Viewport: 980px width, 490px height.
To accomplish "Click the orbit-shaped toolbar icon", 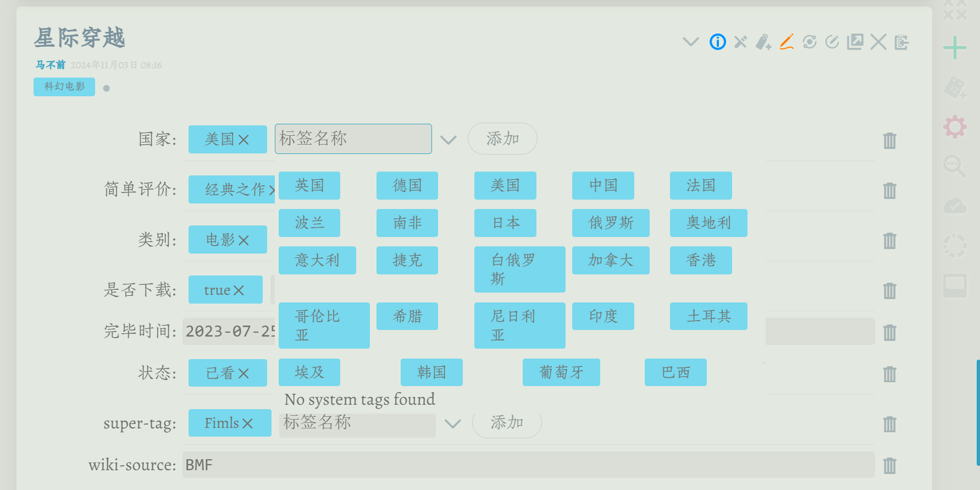I will 810,42.
